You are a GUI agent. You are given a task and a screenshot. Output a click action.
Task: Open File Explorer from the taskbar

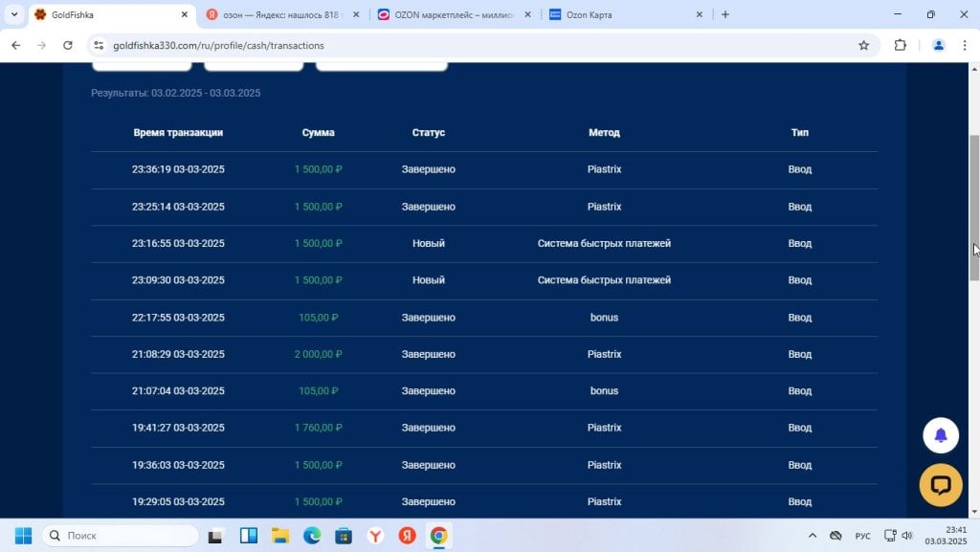point(280,536)
